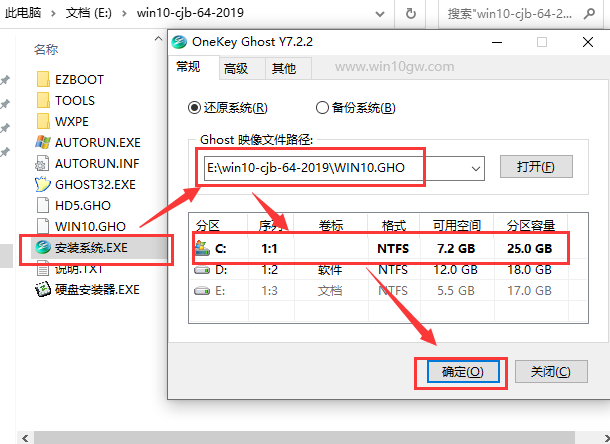Switch to the 其他 tab
The image size is (610, 444).
click(x=284, y=69)
